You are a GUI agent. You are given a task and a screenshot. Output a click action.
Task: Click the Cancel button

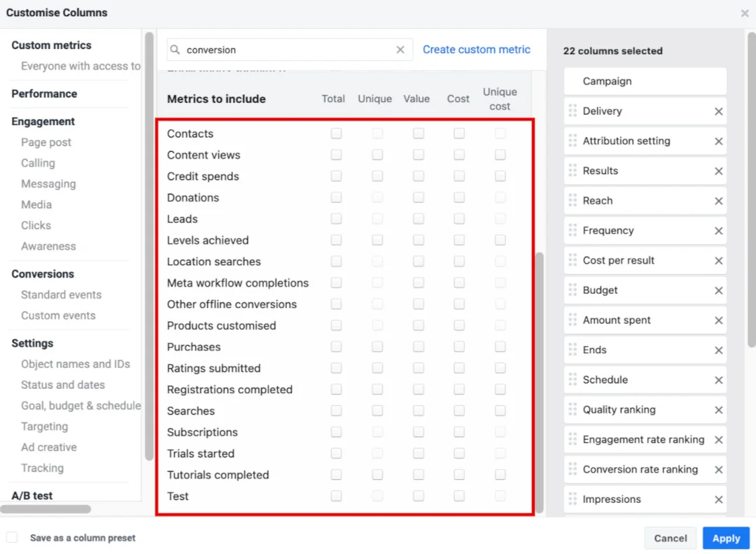click(x=670, y=538)
